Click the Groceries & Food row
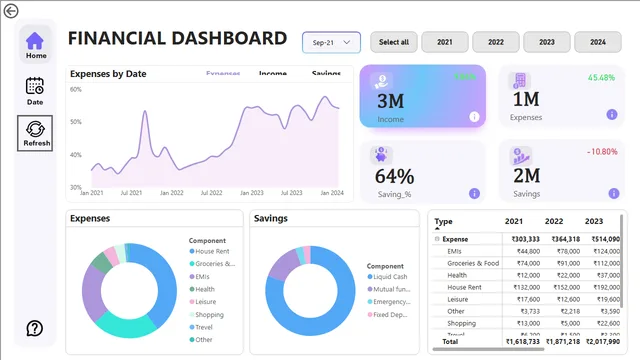640x360 pixels. point(526,263)
